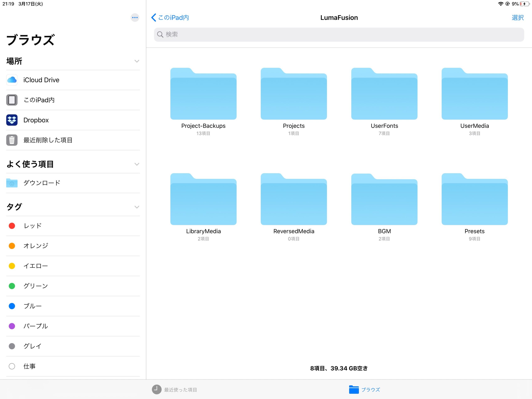Collapse the タグ section chevron
532x399 pixels.
click(137, 207)
